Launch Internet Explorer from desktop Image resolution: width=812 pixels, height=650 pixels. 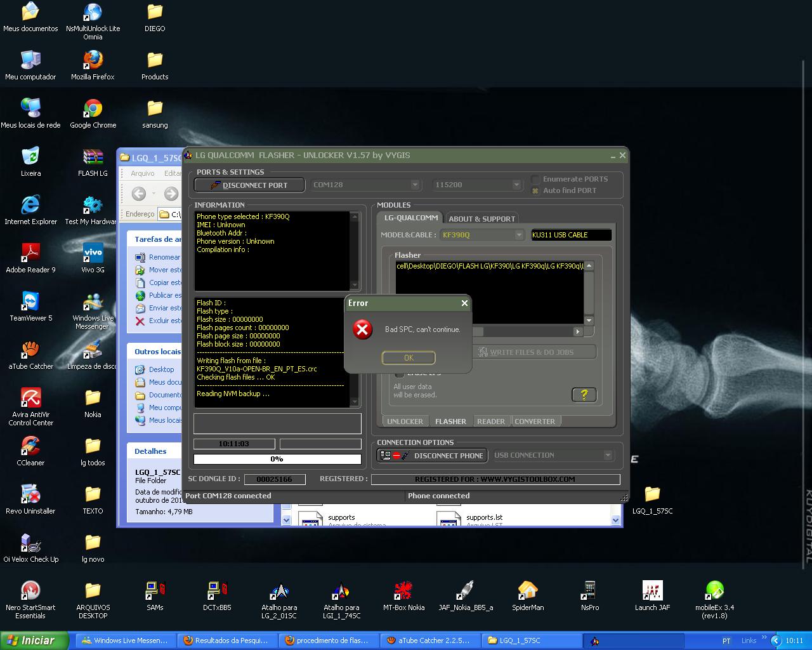click(x=30, y=210)
